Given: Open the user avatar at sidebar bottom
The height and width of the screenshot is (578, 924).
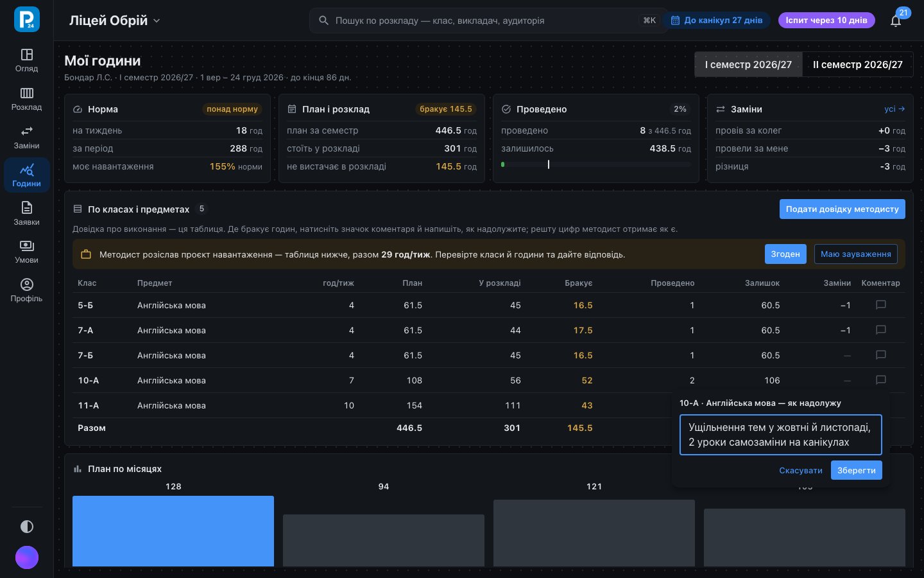Looking at the screenshot, I should tap(27, 557).
